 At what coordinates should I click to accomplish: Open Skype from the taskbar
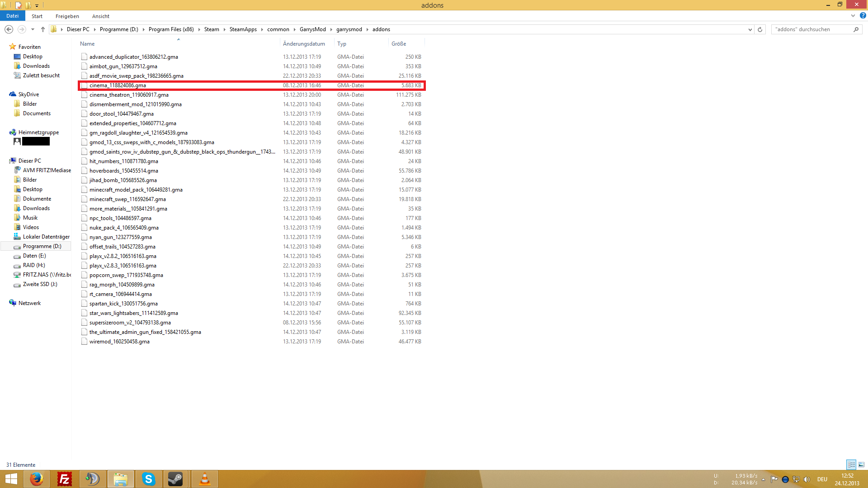(148, 479)
